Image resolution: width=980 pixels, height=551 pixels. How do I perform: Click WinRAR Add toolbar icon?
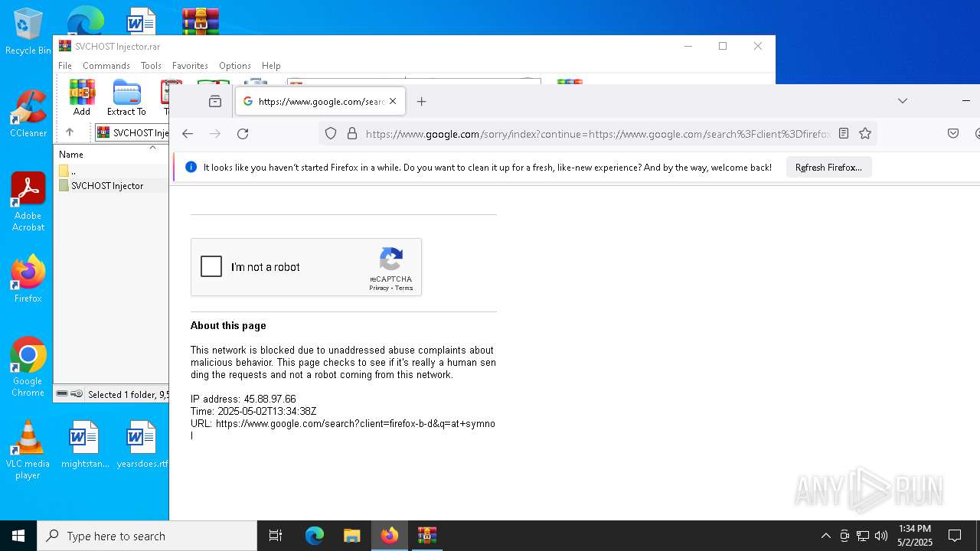click(x=82, y=97)
